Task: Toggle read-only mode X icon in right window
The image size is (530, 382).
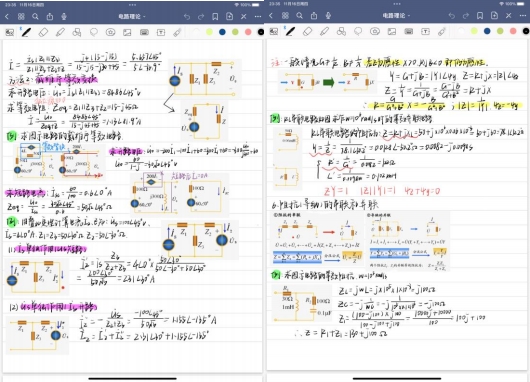Action: pos(508,16)
